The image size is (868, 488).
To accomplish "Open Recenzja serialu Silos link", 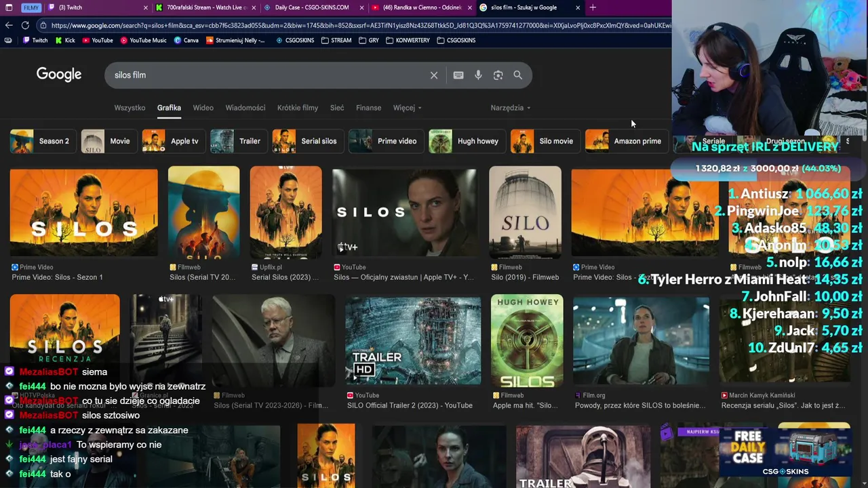I will coord(783,405).
